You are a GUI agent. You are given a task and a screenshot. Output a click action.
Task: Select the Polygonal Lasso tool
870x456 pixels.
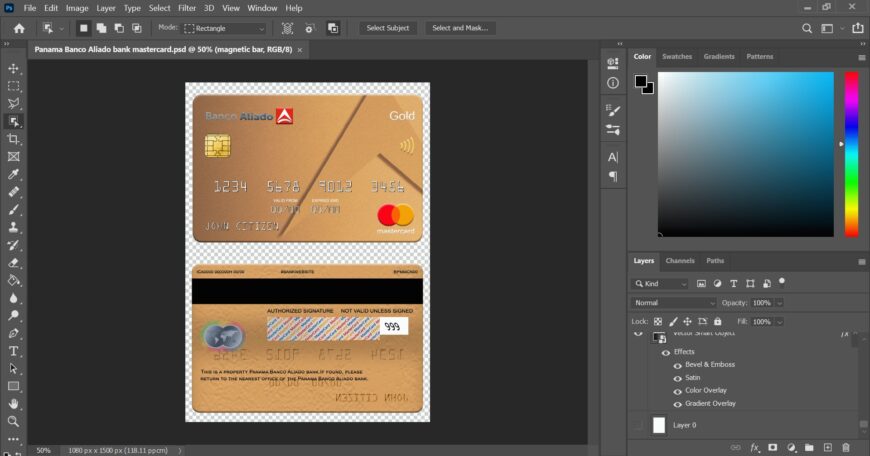click(x=13, y=104)
